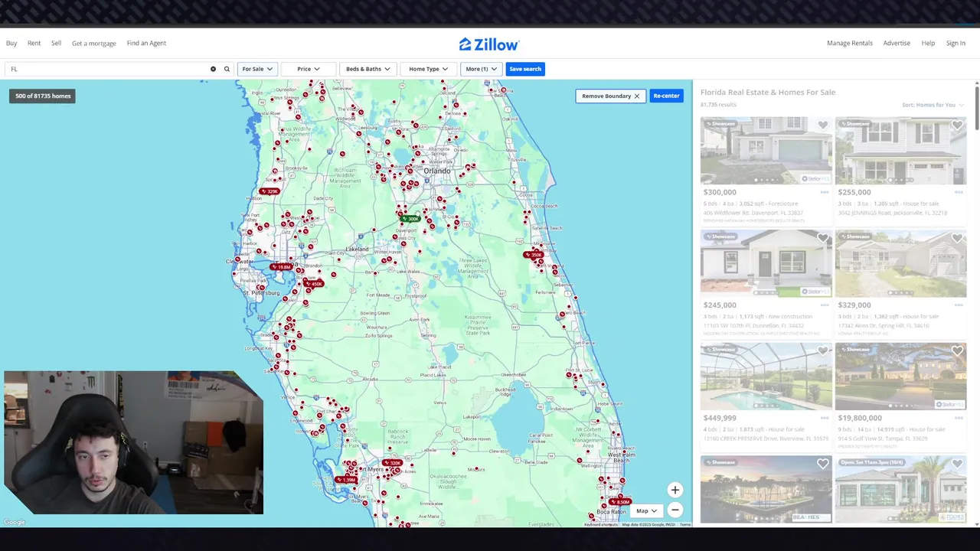Click the 320K marker near Fort Myers
The width and height of the screenshot is (980, 551).
(x=393, y=463)
